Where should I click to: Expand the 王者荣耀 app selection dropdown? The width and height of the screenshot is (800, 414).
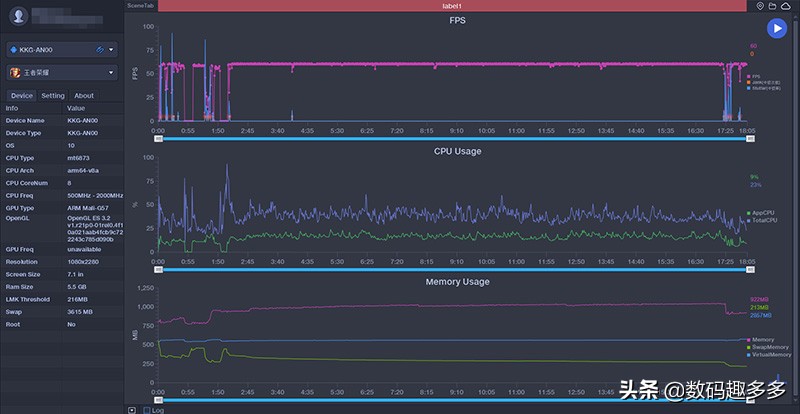(x=111, y=72)
